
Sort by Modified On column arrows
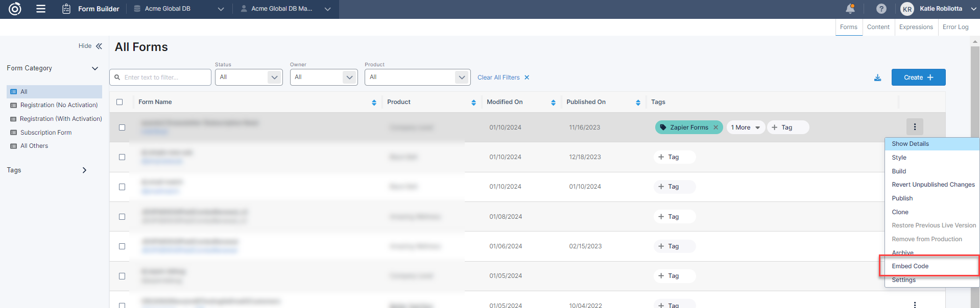click(553, 102)
